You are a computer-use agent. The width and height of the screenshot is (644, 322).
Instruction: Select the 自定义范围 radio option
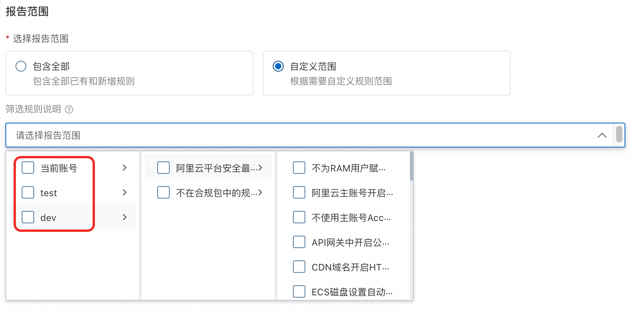coord(278,66)
